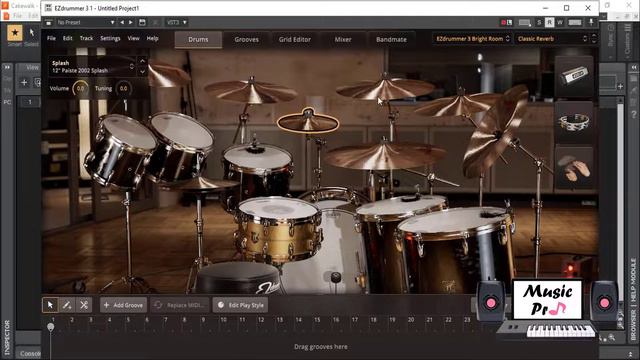Switch to the Bandmate tab

coord(391,40)
